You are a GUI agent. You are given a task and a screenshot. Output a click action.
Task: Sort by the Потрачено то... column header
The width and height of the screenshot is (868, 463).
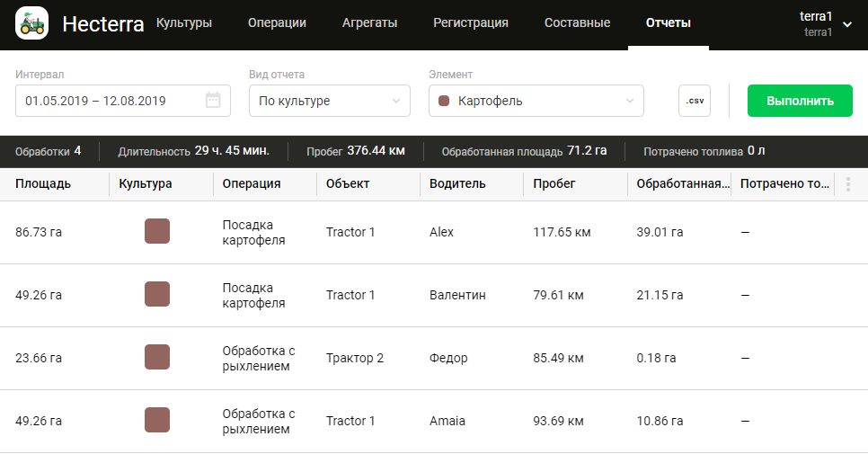pyautogui.click(x=784, y=184)
